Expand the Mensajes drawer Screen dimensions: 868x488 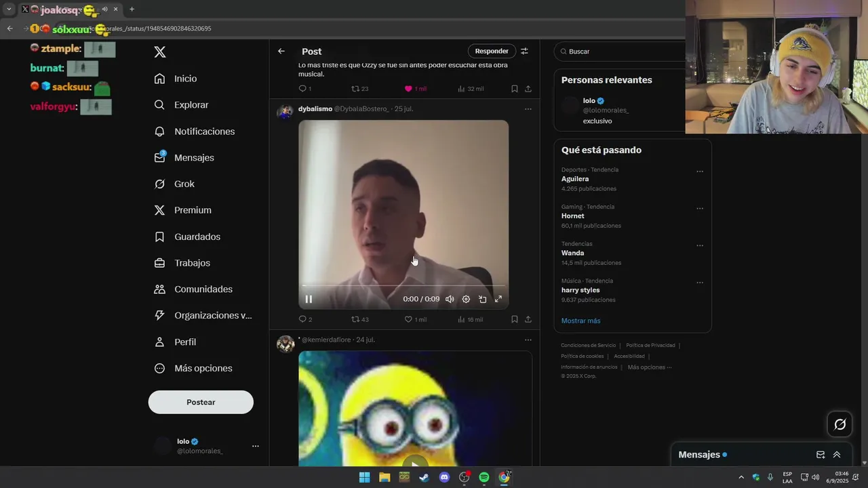pos(837,455)
